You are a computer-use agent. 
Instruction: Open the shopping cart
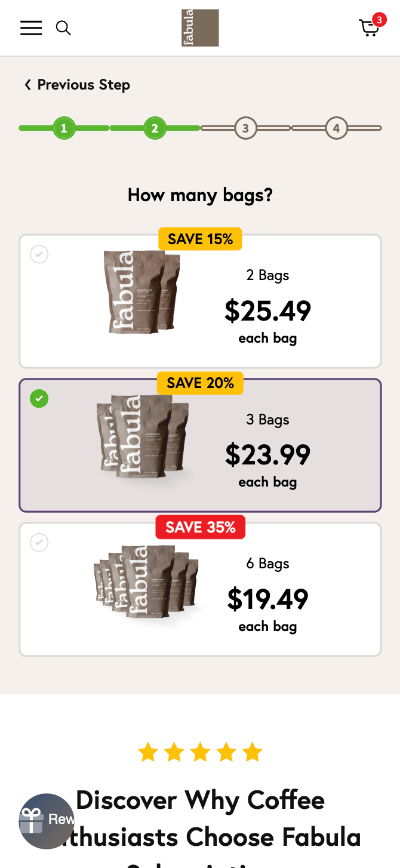coord(369,29)
